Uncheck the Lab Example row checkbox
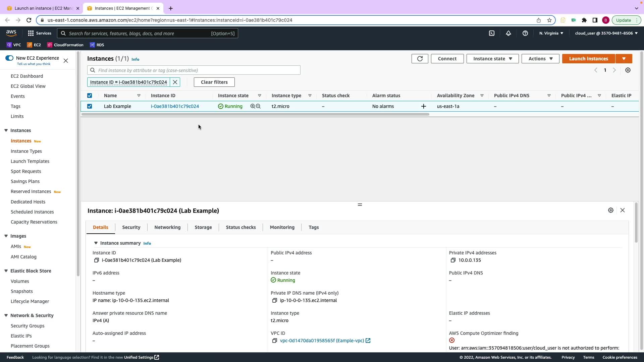 (90, 106)
